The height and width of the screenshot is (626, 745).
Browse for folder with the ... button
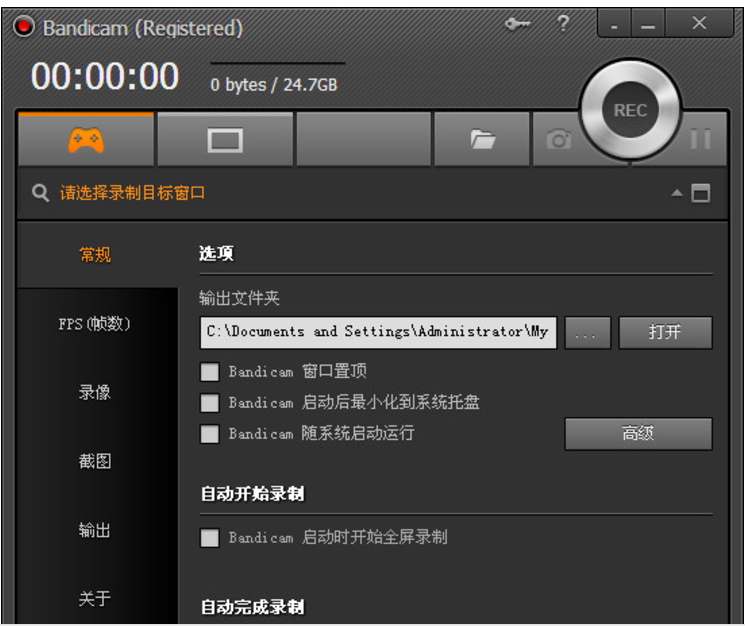pos(587,332)
